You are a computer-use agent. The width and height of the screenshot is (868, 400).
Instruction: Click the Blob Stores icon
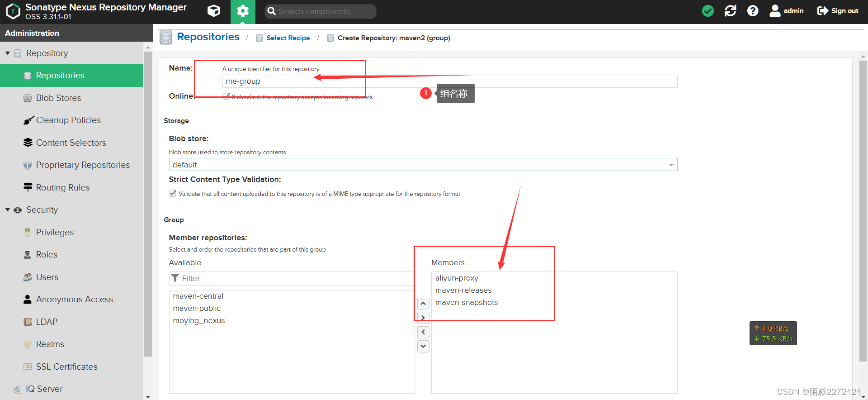(x=28, y=98)
